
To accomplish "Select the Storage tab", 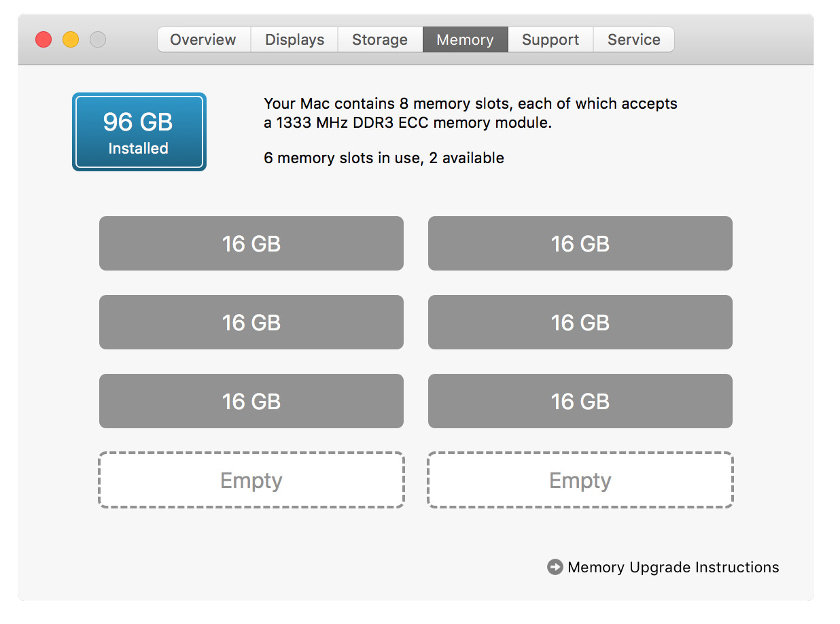I will click(x=380, y=39).
